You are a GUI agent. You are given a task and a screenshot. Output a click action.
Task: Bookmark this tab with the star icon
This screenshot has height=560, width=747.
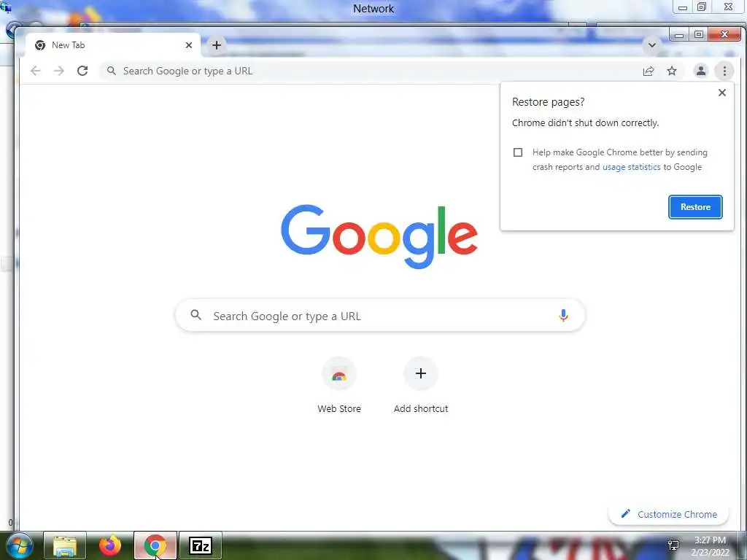point(672,71)
